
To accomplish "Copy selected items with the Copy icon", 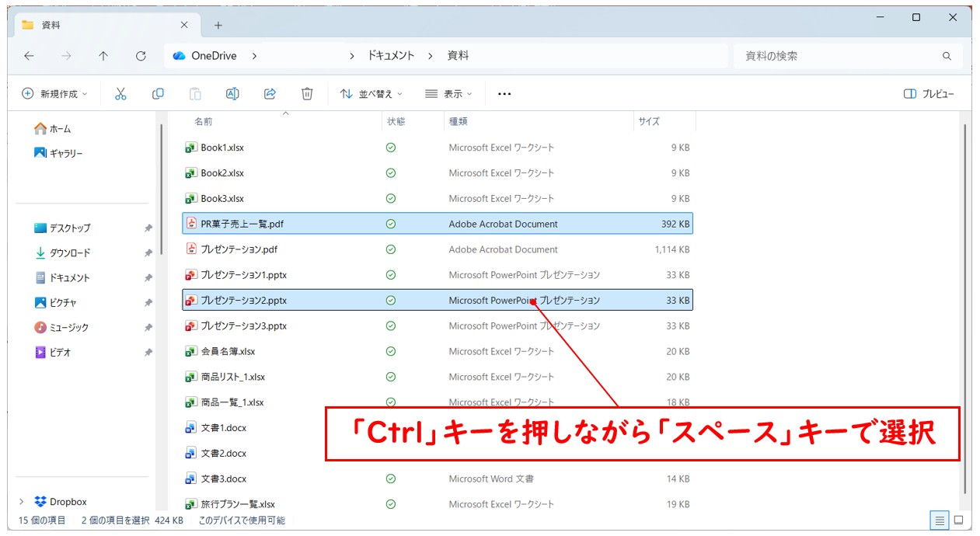I will click(158, 93).
